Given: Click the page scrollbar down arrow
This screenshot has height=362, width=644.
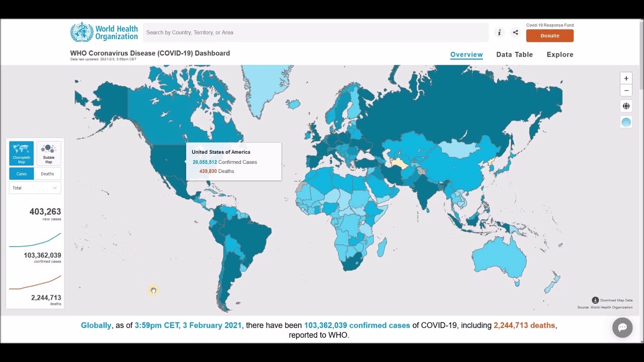Looking at the screenshot, I should pyautogui.click(x=641, y=340).
